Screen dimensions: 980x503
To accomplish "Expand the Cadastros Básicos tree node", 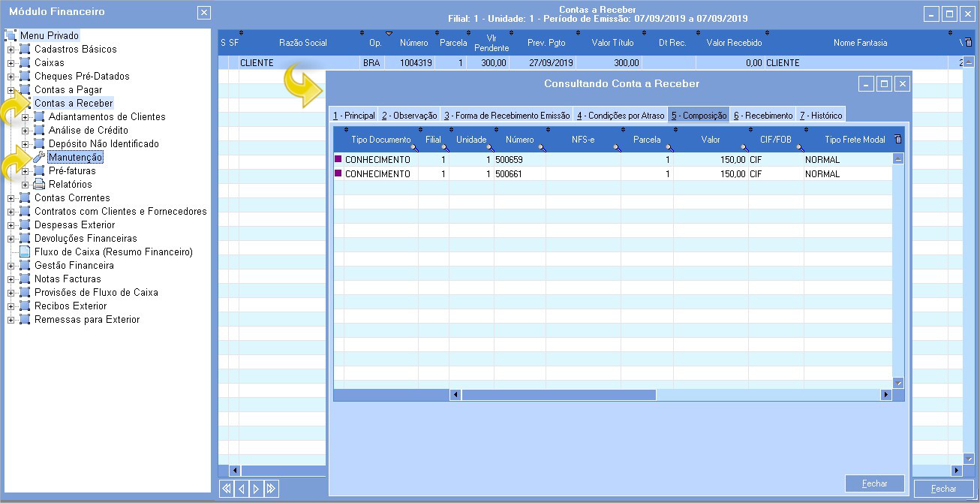I will 11,50.
